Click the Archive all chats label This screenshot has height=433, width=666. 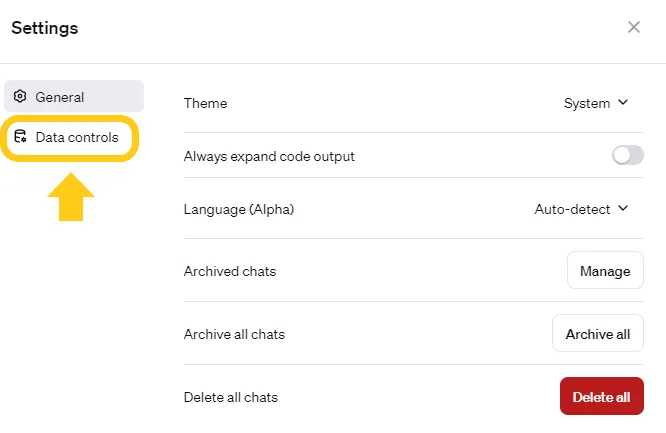coord(234,334)
